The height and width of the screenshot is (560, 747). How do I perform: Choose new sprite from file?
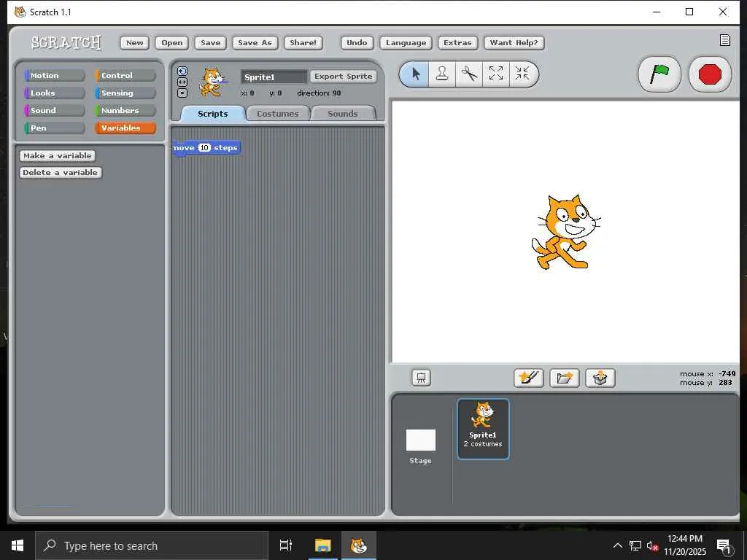(565, 378)
